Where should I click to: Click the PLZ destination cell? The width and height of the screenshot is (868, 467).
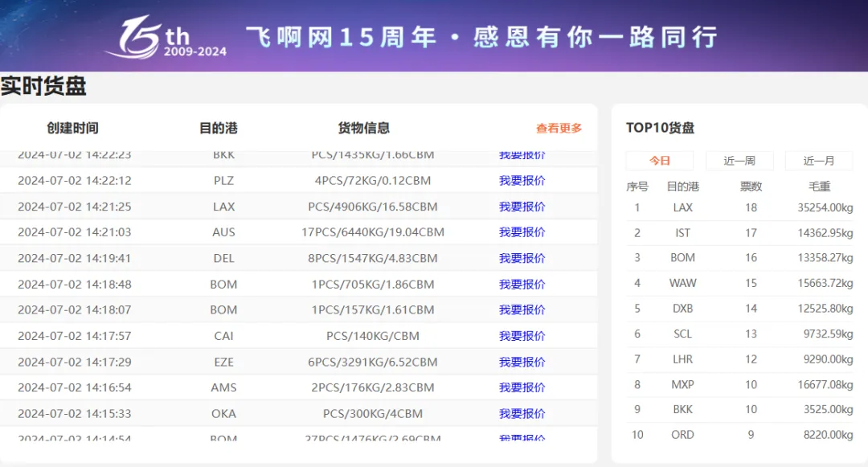(223, 180)
